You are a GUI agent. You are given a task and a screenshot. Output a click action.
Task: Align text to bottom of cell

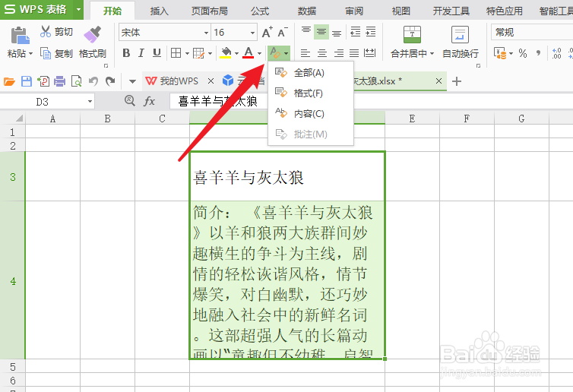(x=337, y=32)
